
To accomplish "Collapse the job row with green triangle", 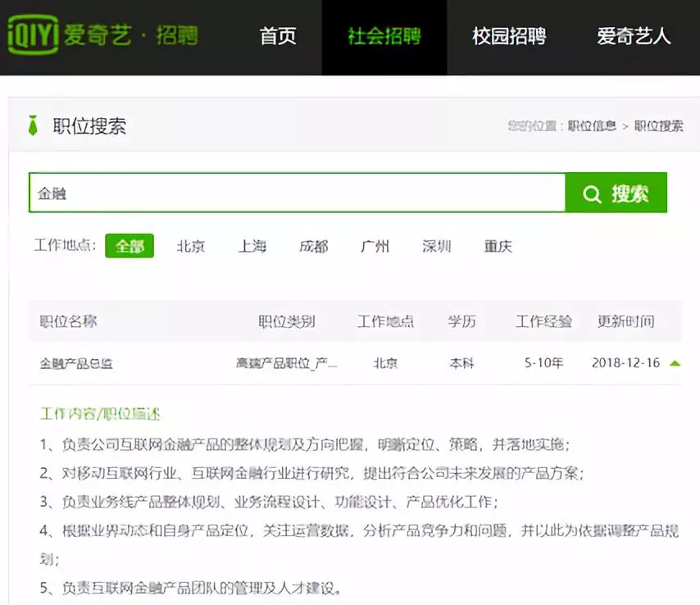I will [x=675, y=363].
